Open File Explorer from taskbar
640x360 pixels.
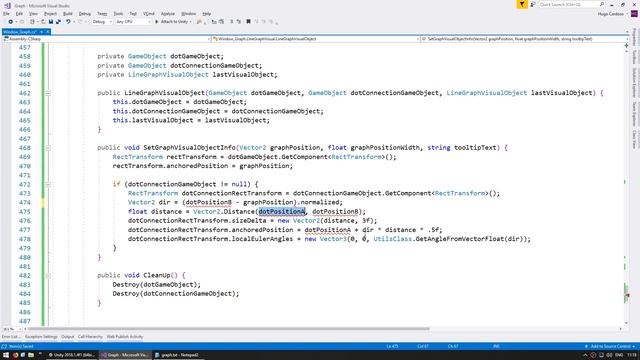[x=31, y=355]
